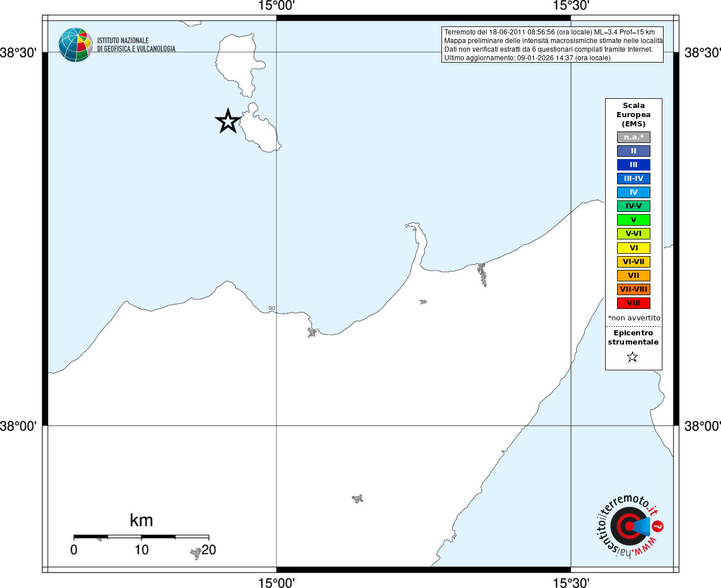Click the haisentitoilterremoto.it logo
Screen dimensions: 721x588
point(630,526)
